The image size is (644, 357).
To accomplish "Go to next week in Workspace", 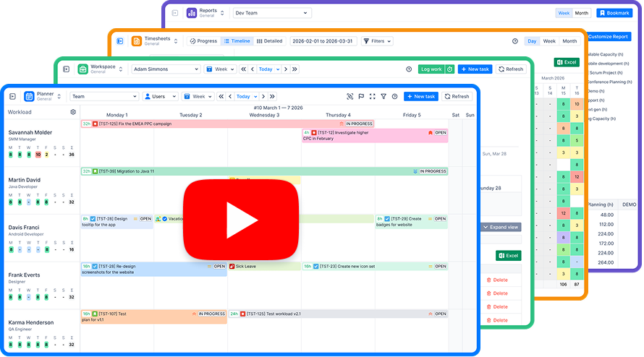I will coord(286,69).
